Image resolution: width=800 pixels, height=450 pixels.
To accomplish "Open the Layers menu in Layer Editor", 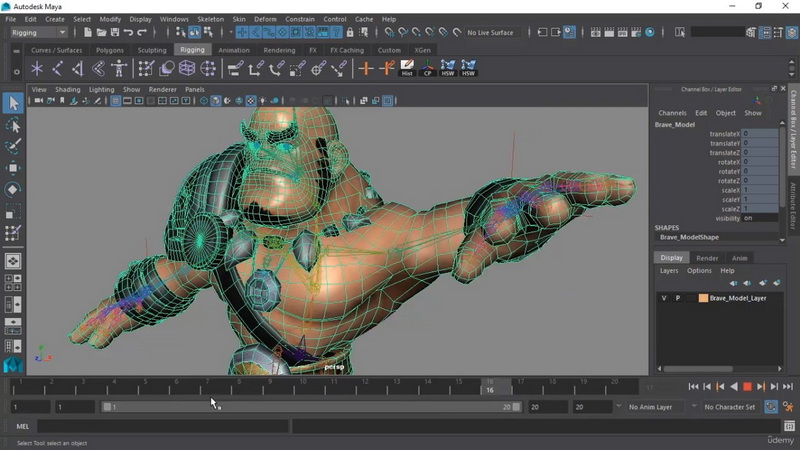I will 669,270.
